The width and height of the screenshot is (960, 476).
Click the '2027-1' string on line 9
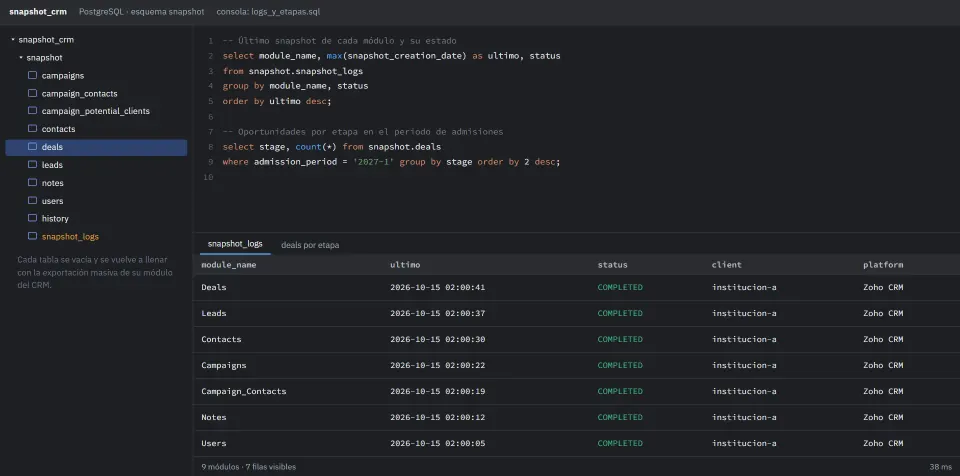[373, 162]
